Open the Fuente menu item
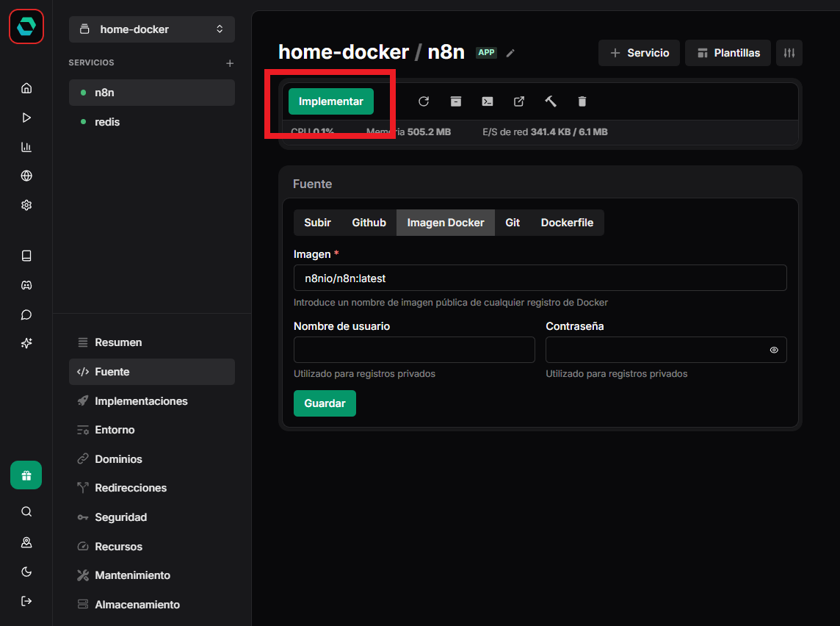Screen dimensions: 840x626 pos(152,372)
